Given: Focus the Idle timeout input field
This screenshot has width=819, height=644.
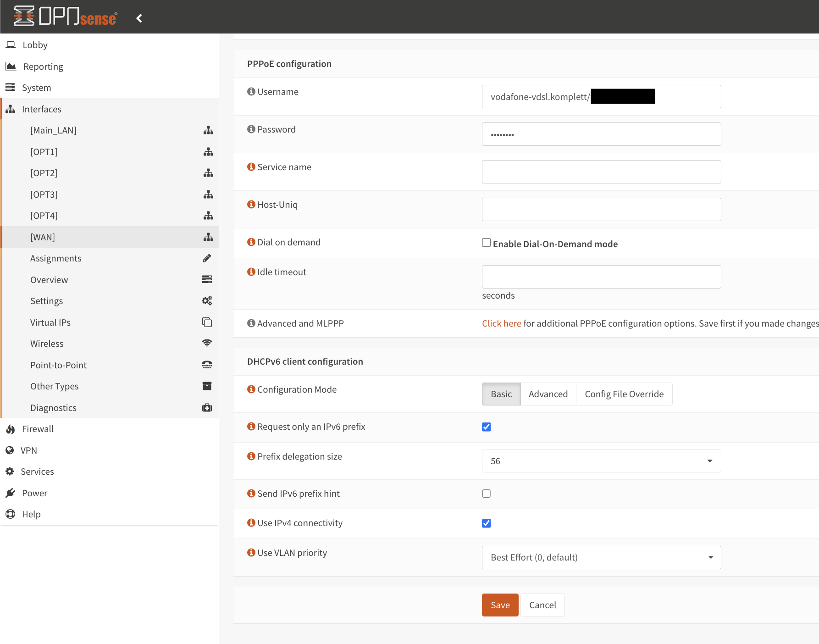Looking at the screenshot, I should click(601, 277).
